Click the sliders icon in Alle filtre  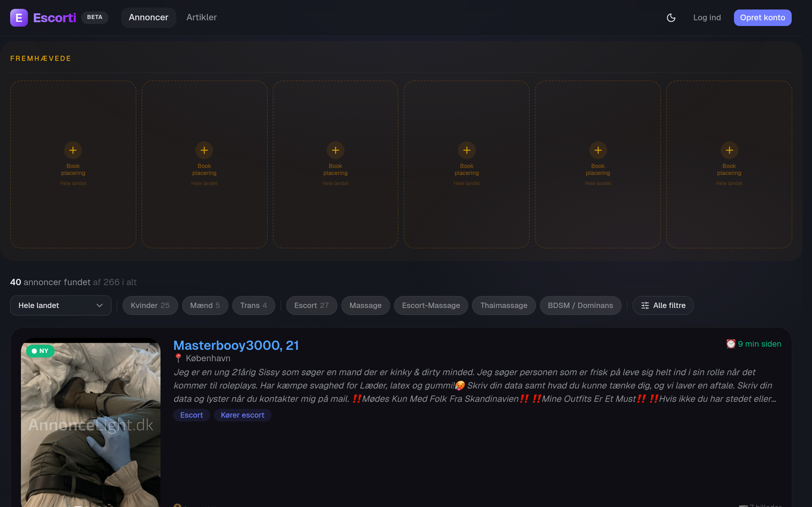645,305
